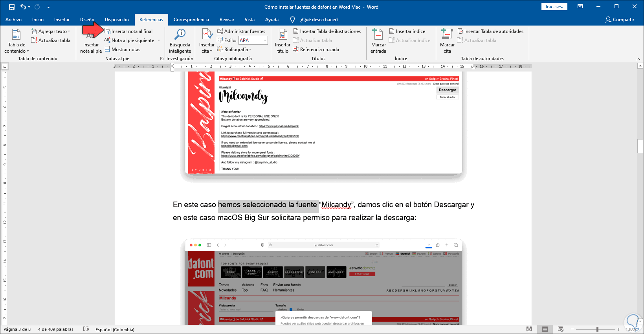The width and height of the screenshot is (644, 334).
Task: Click the proofing check icon in status bar
Action: coord(86,329)
